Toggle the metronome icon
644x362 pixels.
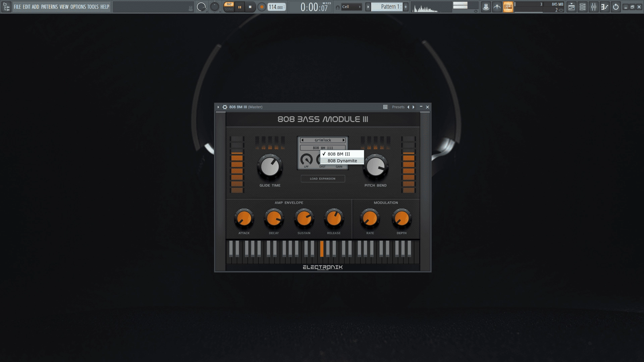[x=486, y=7]
